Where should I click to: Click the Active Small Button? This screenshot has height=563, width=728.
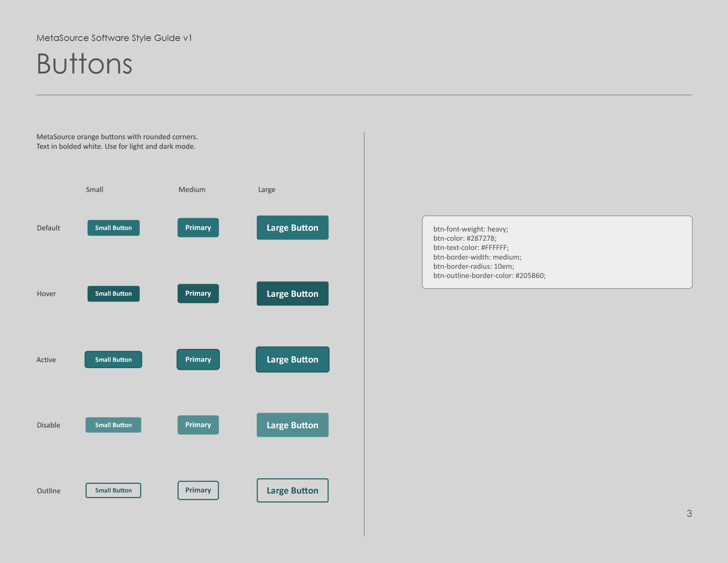click(x=113, y=359)
